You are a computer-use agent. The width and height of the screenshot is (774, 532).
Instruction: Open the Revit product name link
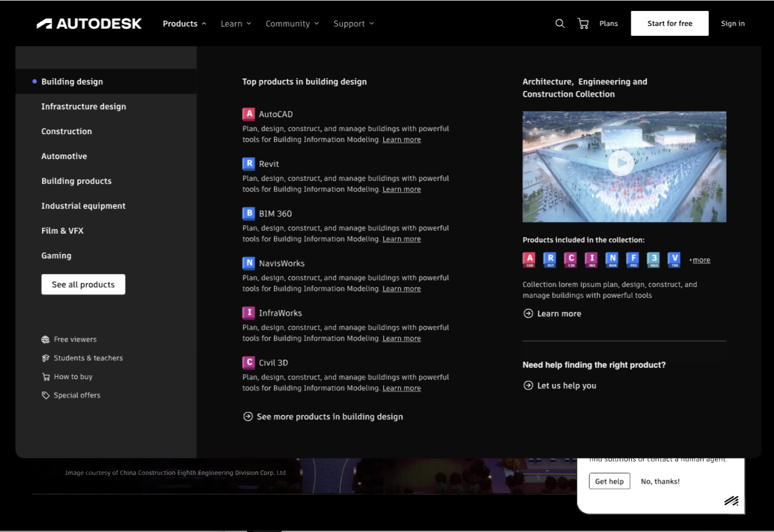[x=269, y=164]
